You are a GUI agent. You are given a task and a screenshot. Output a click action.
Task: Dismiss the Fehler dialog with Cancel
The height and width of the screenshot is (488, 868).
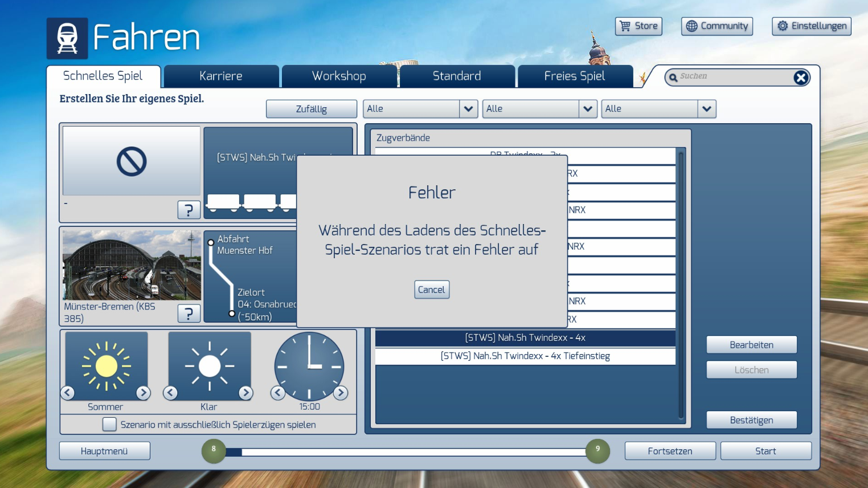(x=432, y=290)
